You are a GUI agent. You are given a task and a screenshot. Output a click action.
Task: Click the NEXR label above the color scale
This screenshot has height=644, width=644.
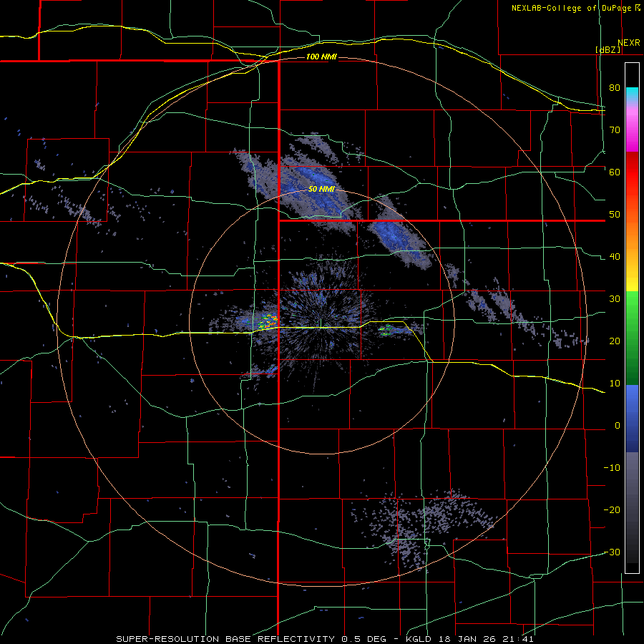629,43
